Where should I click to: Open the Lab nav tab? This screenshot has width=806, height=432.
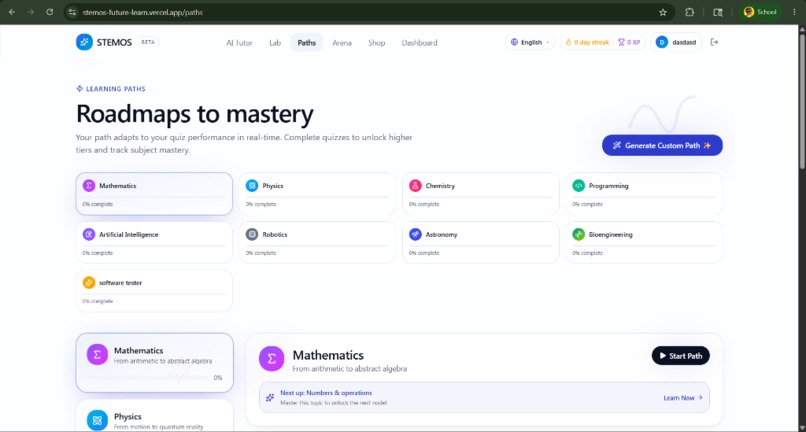coord(275,43)
